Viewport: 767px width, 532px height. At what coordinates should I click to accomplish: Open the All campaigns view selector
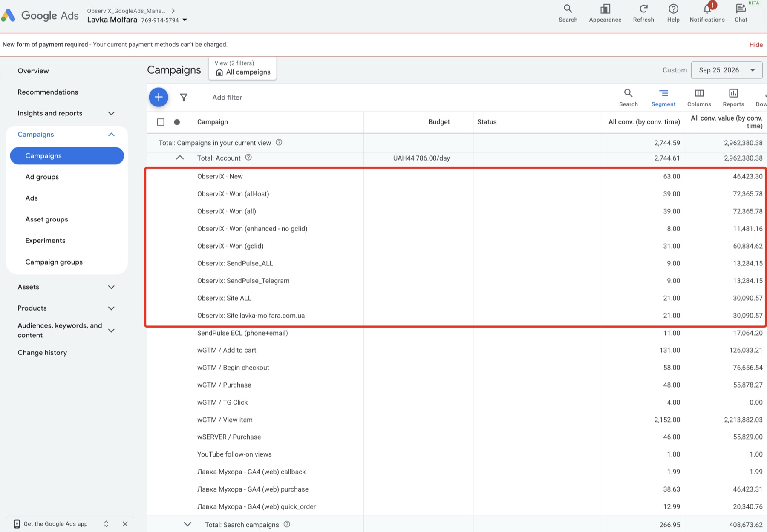242,68
